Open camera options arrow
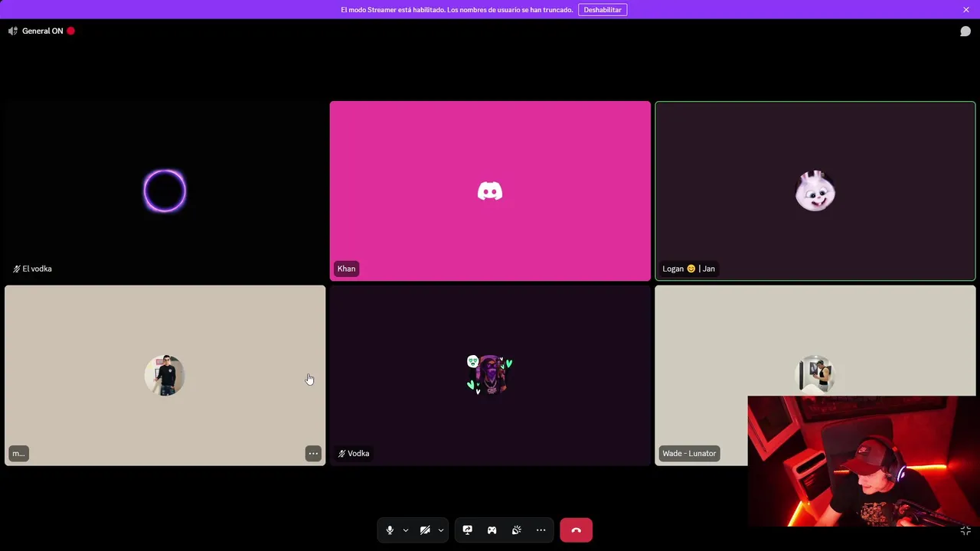The height and width of the screenshot is (551, 980). coord(441,530)
